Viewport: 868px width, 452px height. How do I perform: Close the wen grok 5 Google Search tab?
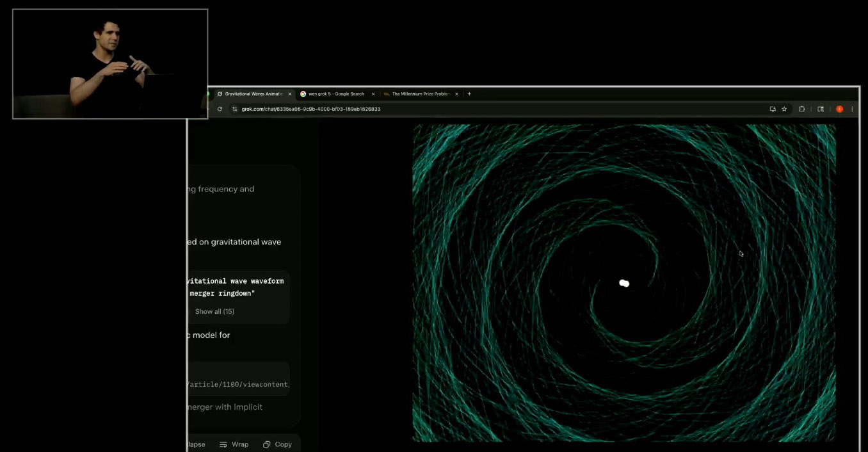click(373, 93)
